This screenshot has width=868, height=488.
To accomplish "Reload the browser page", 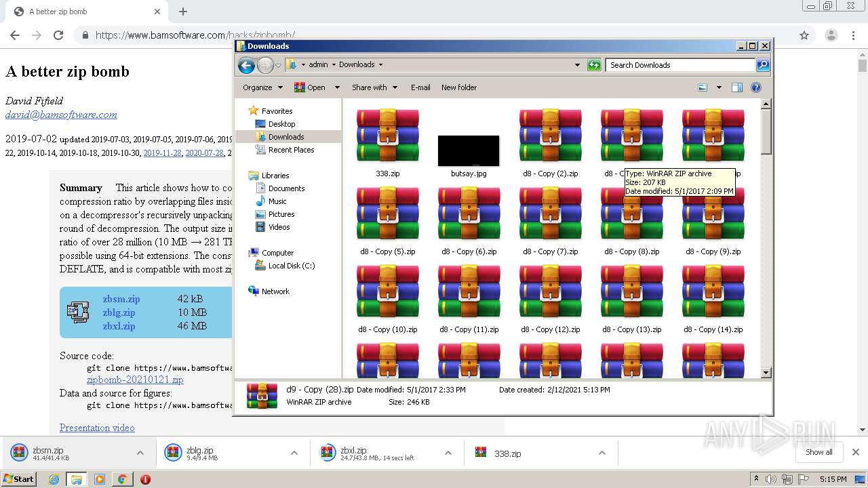I will (58, 35).
